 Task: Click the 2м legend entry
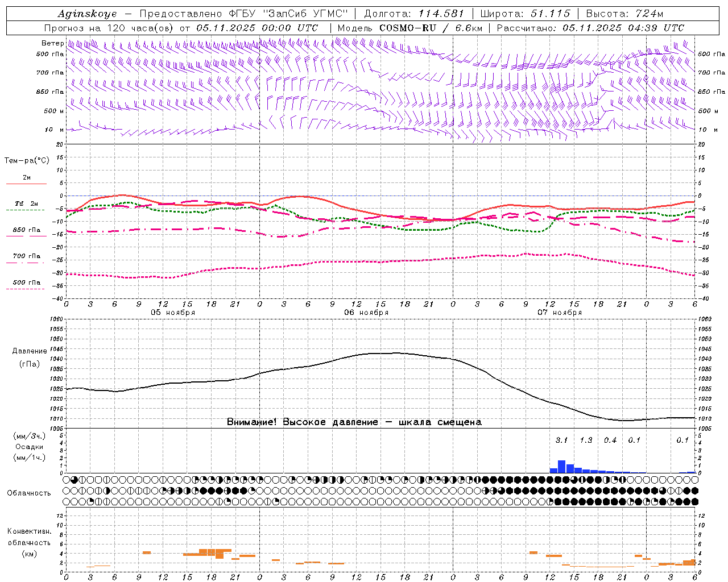point(27,178)
